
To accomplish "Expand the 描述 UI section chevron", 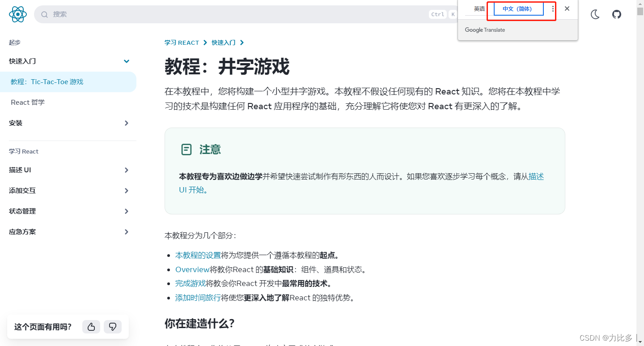I will coord(127,170).
